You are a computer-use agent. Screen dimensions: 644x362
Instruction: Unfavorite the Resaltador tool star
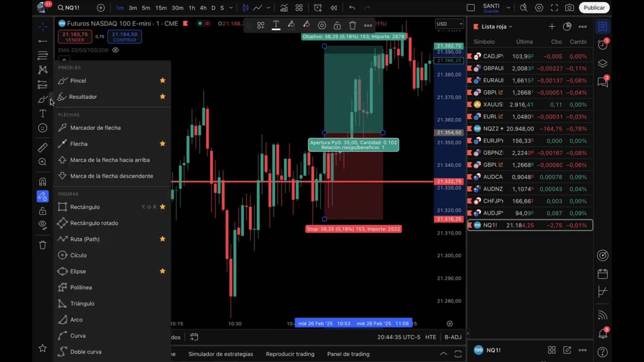[x=163, y=97]
